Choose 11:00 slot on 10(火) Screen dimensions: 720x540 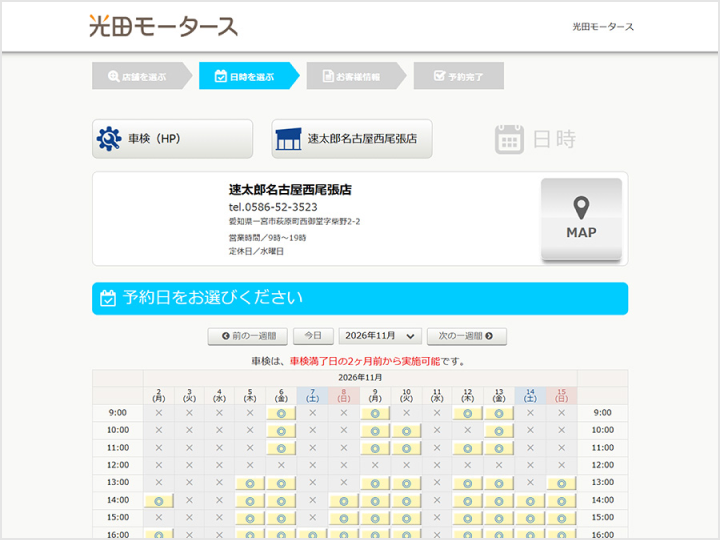tap(406, 448)
